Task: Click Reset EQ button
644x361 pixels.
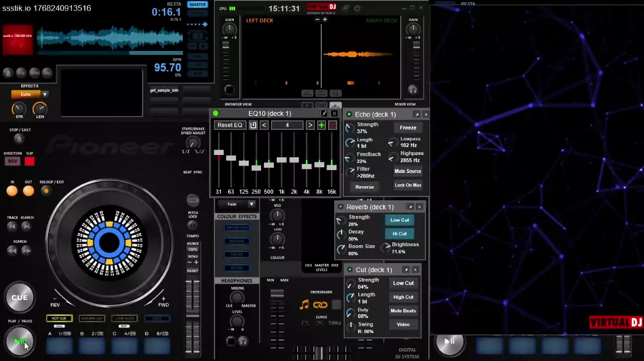Action: coord(229,125)
